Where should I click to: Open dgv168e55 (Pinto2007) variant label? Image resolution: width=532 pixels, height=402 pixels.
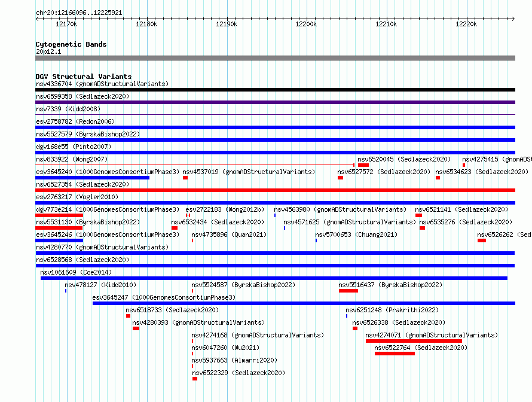coord(74,147)
